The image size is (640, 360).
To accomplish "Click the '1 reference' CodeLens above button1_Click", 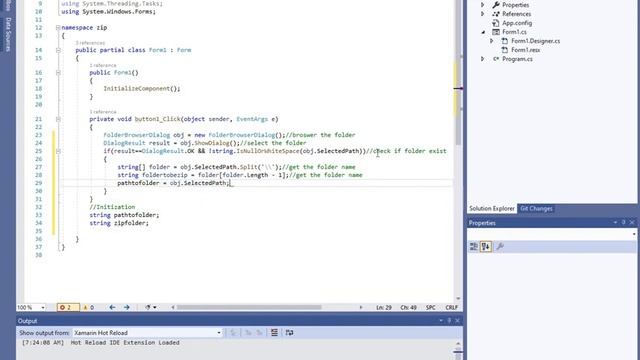I will pos(103,112).
